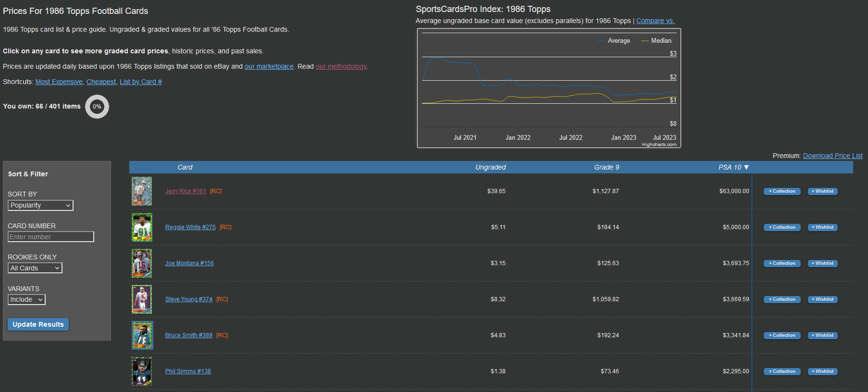Open the our marketplace link
Viewport: 868px width, 392px height.
269,66
